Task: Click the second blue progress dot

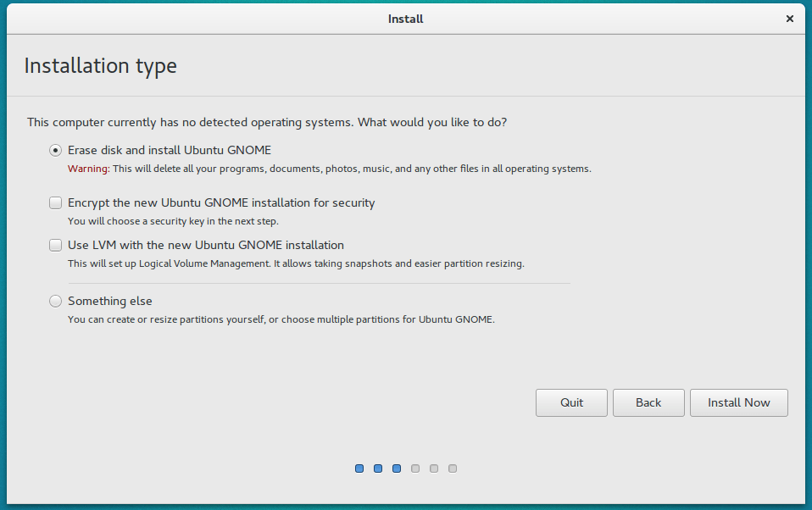Action: click(378, 468)
